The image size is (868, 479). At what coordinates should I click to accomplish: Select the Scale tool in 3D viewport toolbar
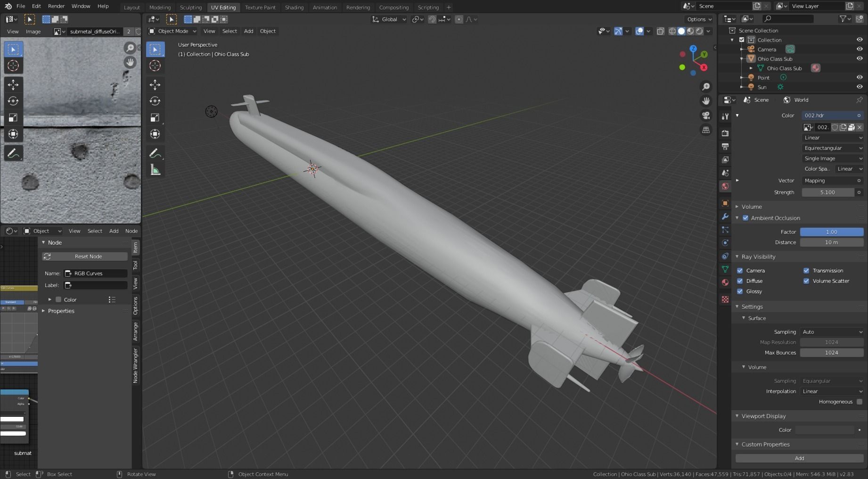(x=155, y=117)
